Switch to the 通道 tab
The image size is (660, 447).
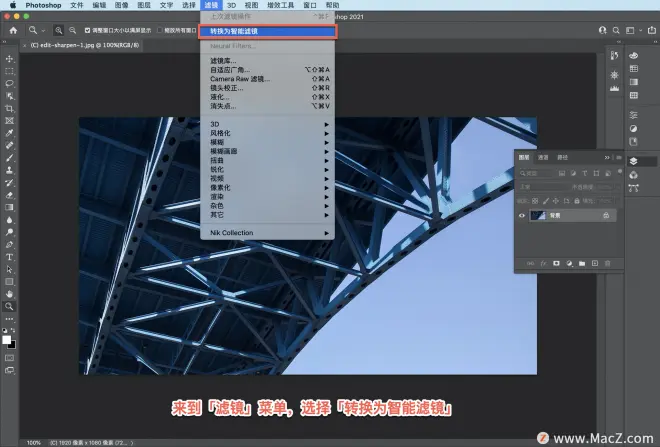pyautogui.click(x=543, y=157)
